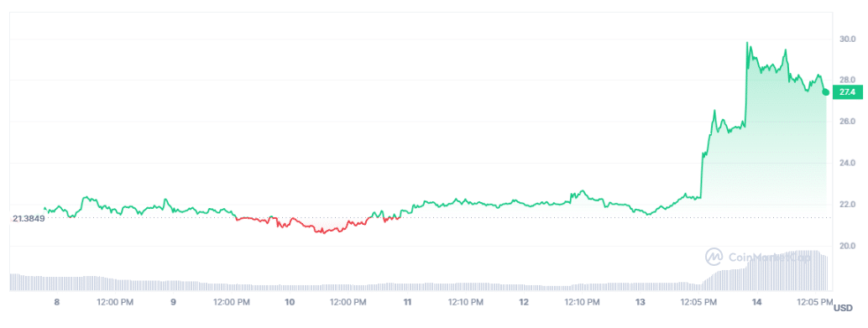The image size is (868, 328).
Task: Click the red segment of the price line
Action: coord(318,225)
